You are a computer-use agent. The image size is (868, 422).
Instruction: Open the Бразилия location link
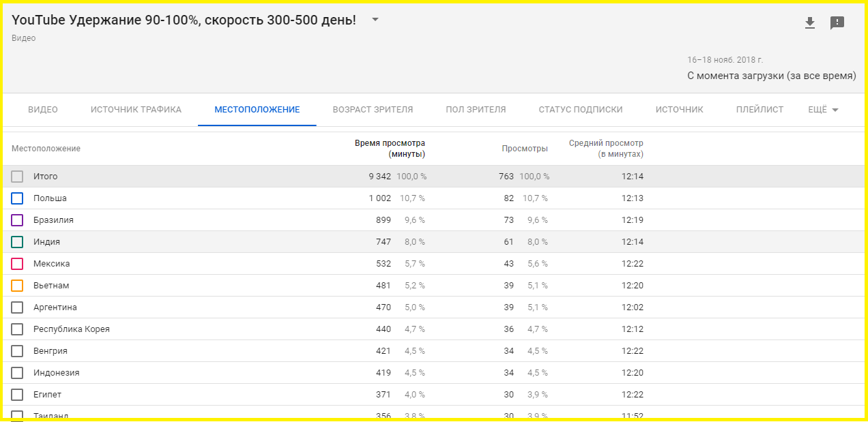(53, 220)
